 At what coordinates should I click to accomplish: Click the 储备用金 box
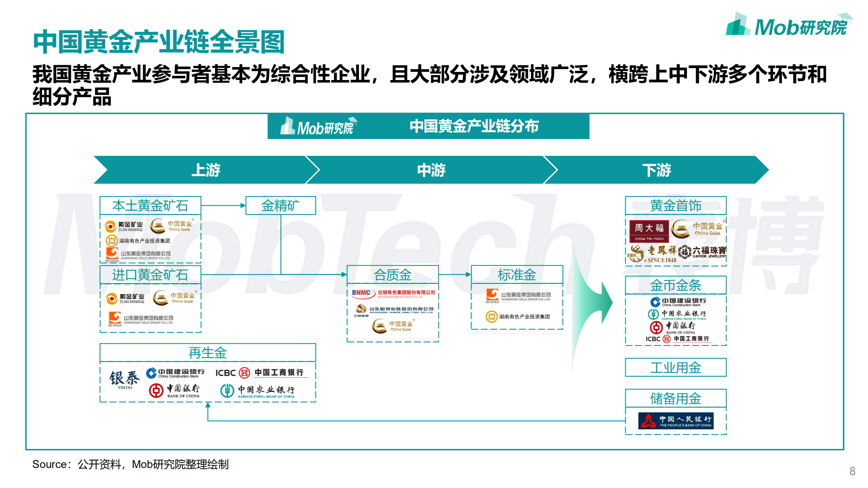tap(676, 398)
